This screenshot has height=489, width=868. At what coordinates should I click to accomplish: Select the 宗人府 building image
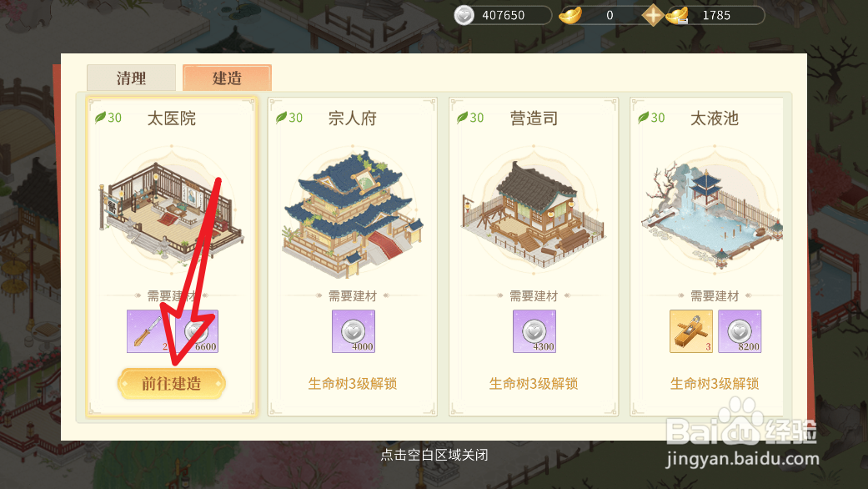tap(353, 214)
